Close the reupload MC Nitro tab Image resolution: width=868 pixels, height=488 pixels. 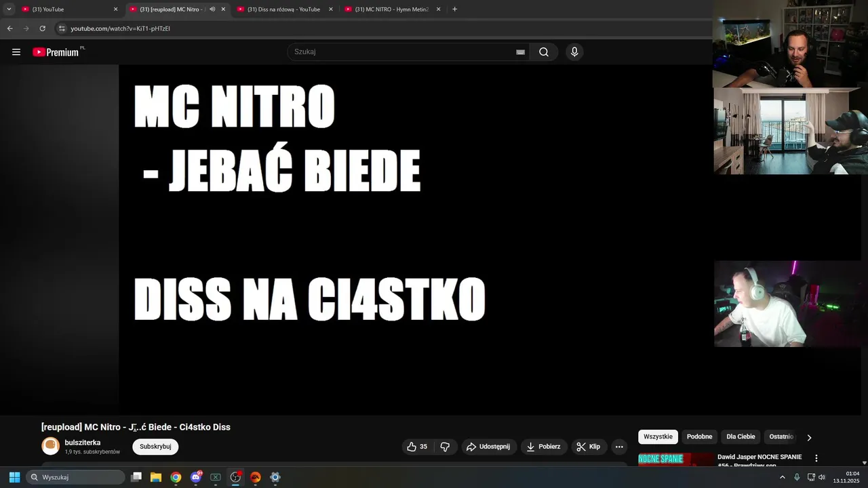[x=223, y=9]
